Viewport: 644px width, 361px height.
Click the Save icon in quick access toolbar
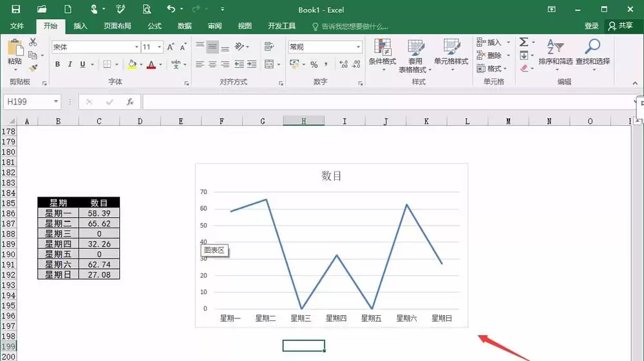click(x=15, y=9)
